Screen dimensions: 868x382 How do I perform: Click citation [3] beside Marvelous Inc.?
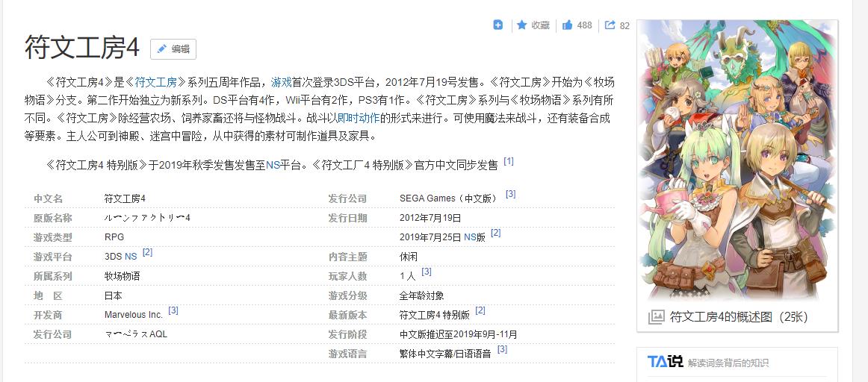(x=173, y=310)
